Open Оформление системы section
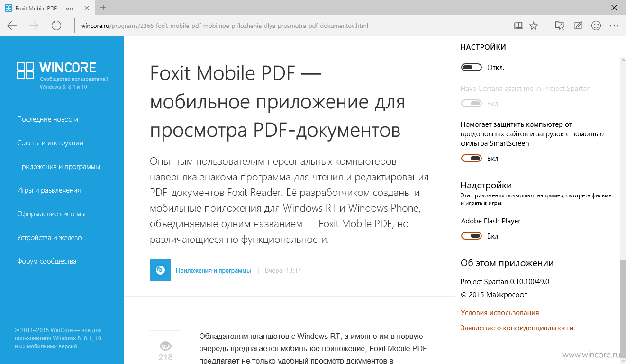626x364 pixels. 51,214
